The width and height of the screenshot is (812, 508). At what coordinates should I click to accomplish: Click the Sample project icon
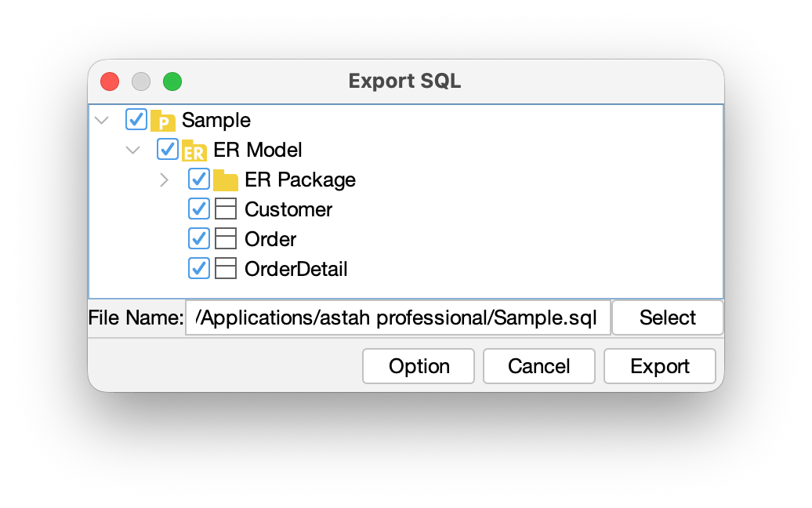tap(162, 120)
